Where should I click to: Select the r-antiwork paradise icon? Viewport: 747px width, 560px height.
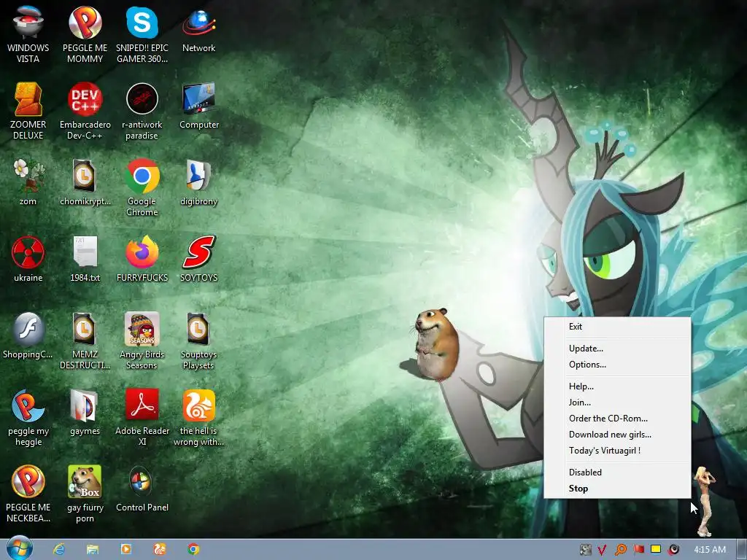click(x=142, y=111)
